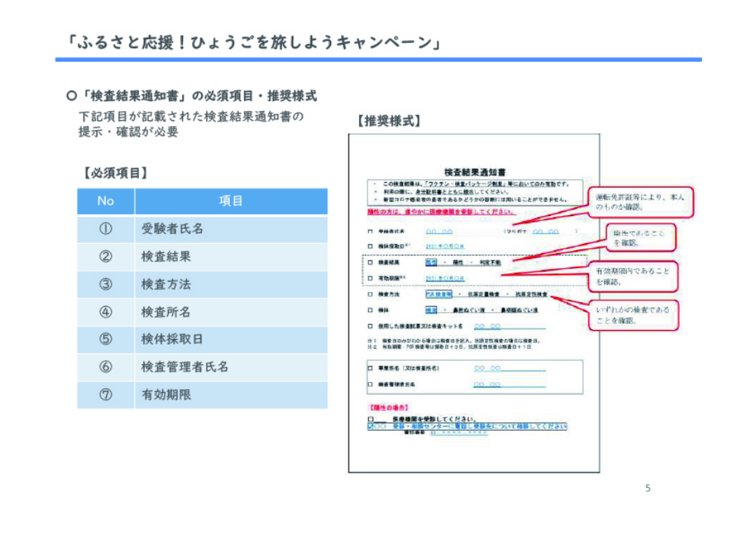Click the 項目 table column header

point(231,201)
